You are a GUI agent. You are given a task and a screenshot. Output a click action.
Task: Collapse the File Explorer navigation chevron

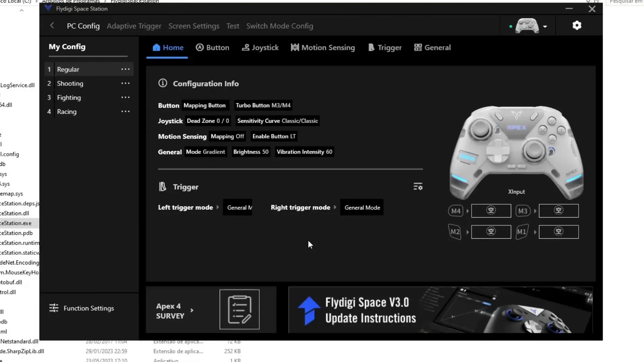(x=21, y=10)
